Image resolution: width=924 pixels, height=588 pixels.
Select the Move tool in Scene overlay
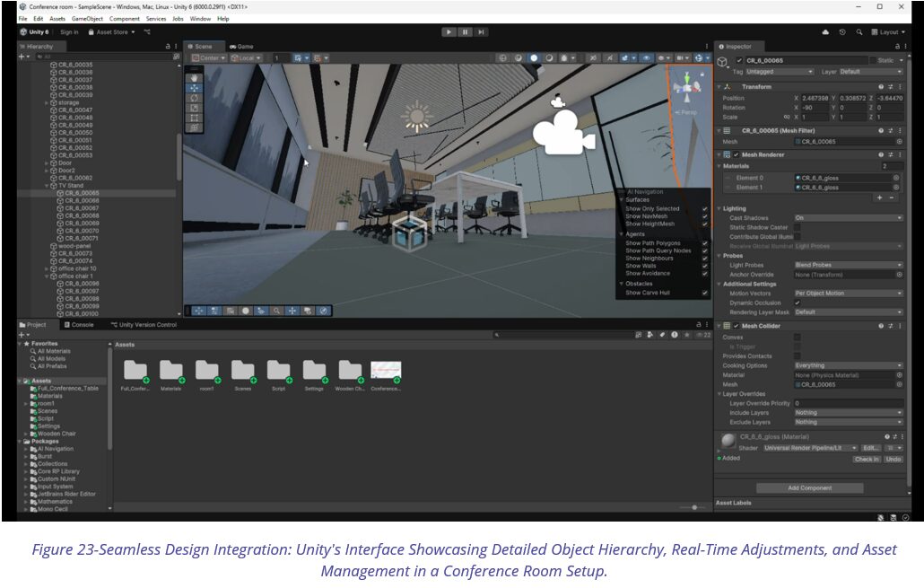(196, 88)
